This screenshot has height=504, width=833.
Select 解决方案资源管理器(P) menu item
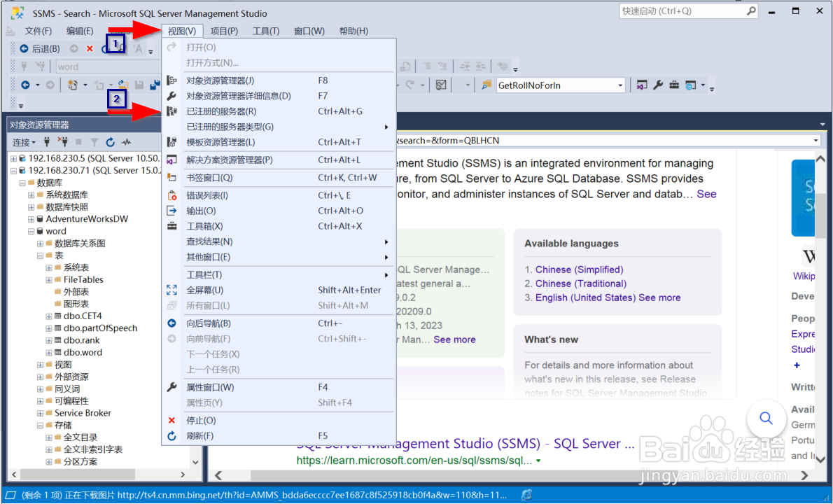click(x=279, y=160)
